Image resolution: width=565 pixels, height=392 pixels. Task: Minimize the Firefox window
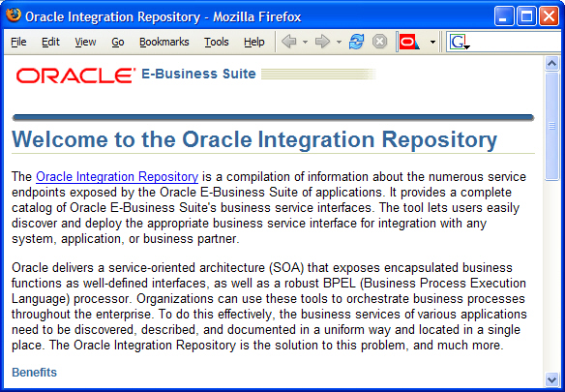(504, 15)
